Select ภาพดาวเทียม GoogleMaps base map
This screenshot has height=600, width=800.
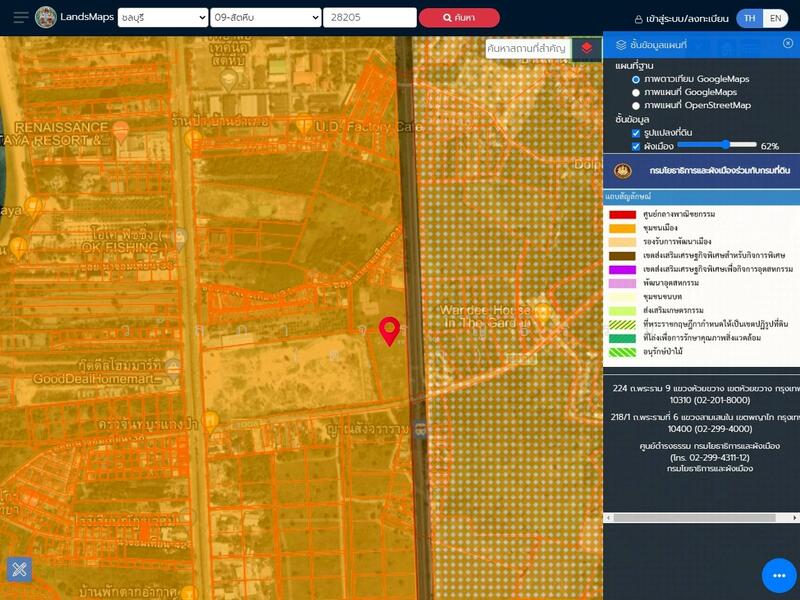[636, 79]
